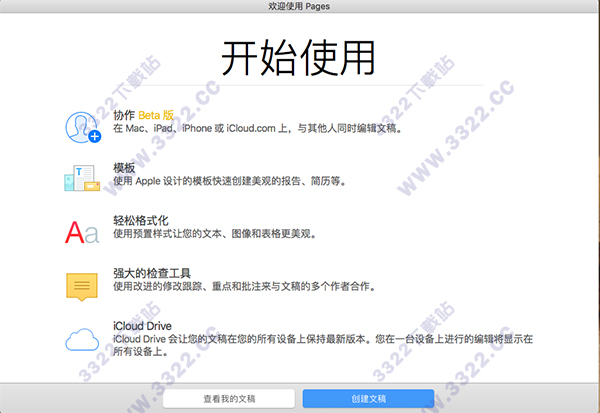600x413 pixels.
Task: Click the 协作 Beta 版 heading
Action: point(143,115)
